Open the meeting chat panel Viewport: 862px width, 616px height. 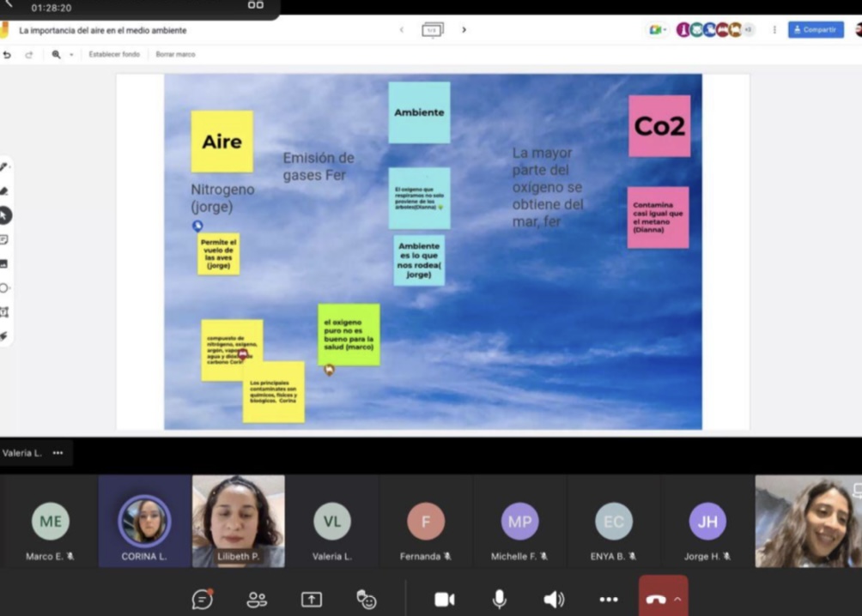(203, 600)
